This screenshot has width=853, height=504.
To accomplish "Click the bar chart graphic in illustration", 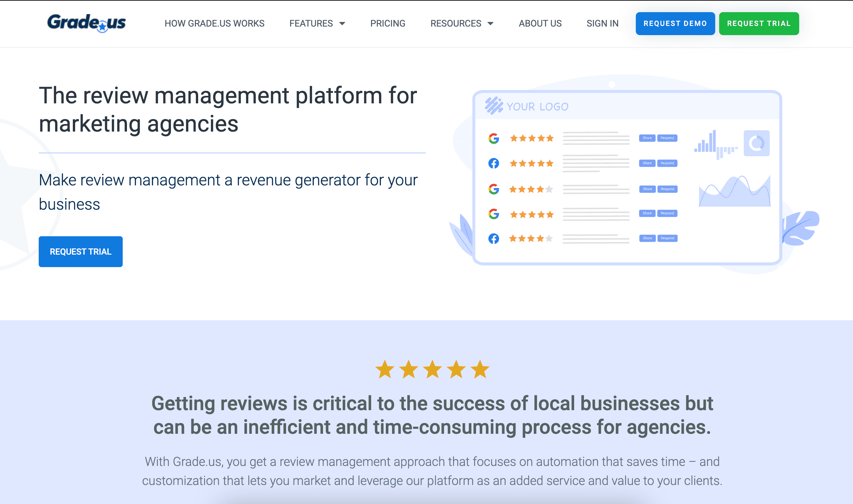I will [716, 145].
